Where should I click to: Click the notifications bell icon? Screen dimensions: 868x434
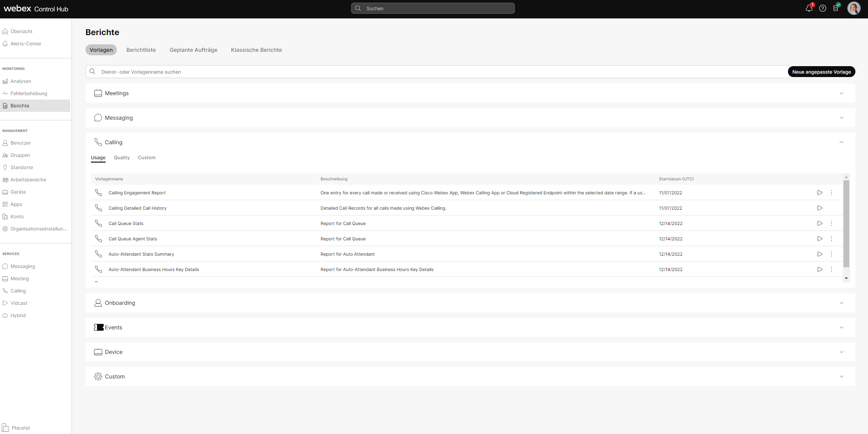click(809, 8)
